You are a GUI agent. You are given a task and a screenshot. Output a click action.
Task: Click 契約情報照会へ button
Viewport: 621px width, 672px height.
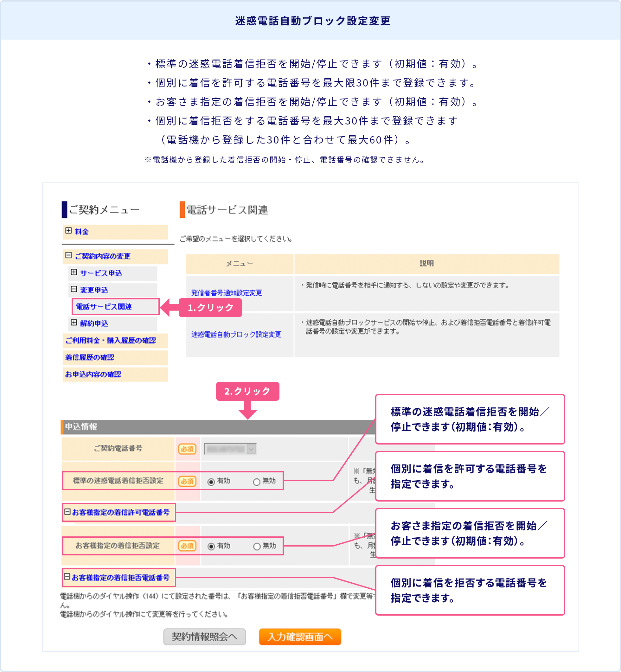(204, 637)
